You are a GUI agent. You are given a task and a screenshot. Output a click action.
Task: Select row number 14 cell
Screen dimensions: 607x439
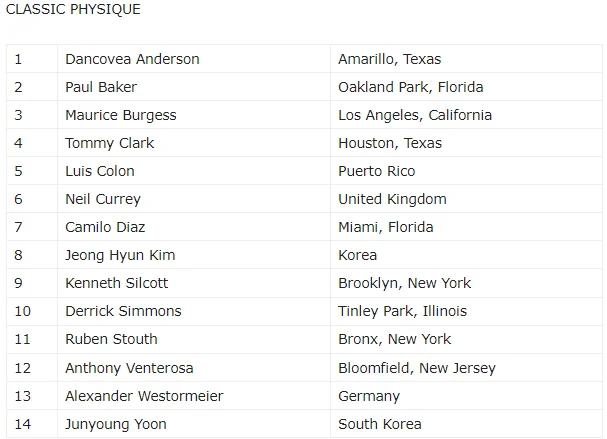pos(23,423)
